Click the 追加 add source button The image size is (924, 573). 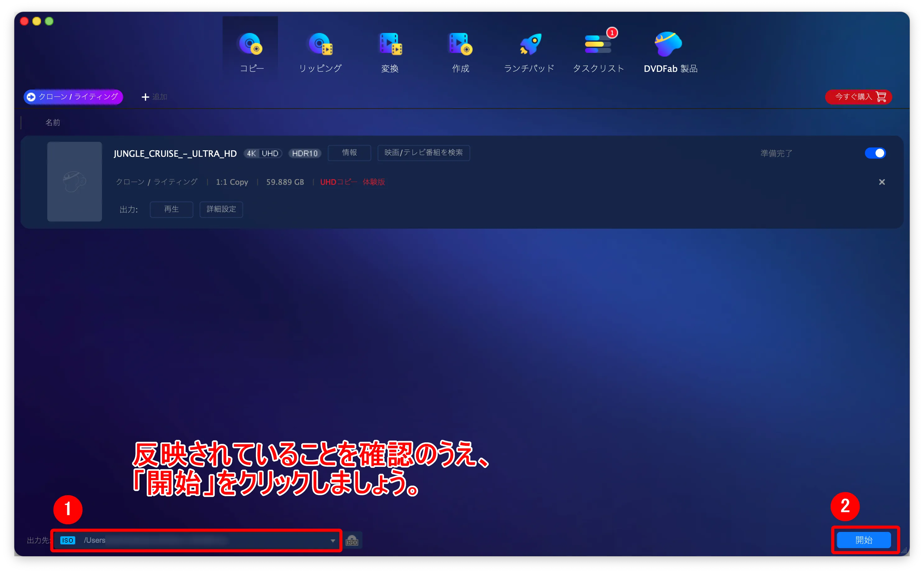(154, 97)
